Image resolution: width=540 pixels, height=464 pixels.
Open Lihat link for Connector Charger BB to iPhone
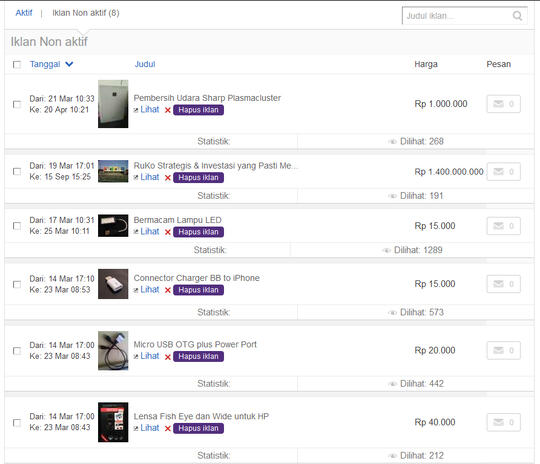click(x=150, y=290)
